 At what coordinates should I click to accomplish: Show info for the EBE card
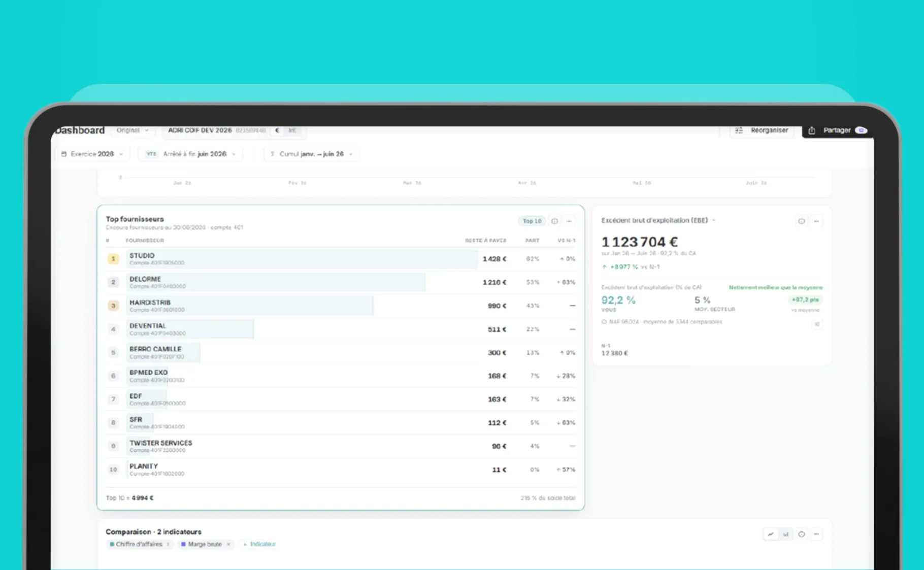click(x=801, y=221)
